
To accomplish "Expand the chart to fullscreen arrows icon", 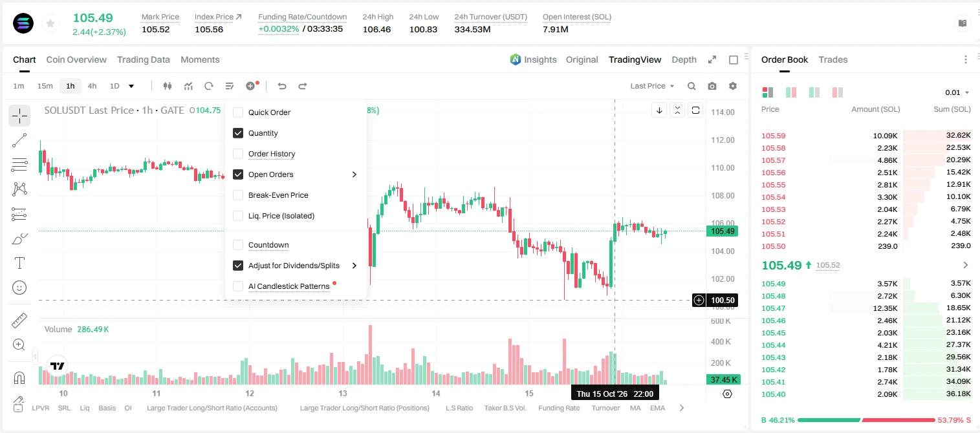I will tap(712, 59).
